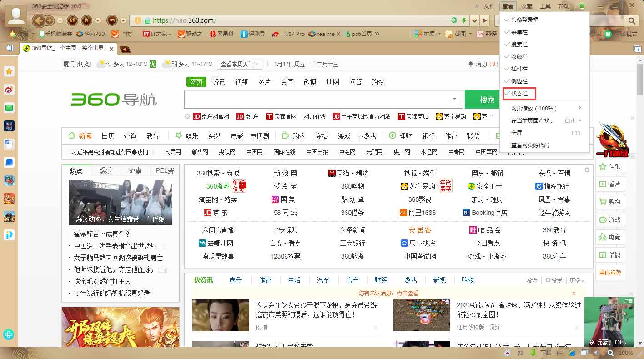Expand the 360 search box suggestion dropdown

click(x=454, y=99)
